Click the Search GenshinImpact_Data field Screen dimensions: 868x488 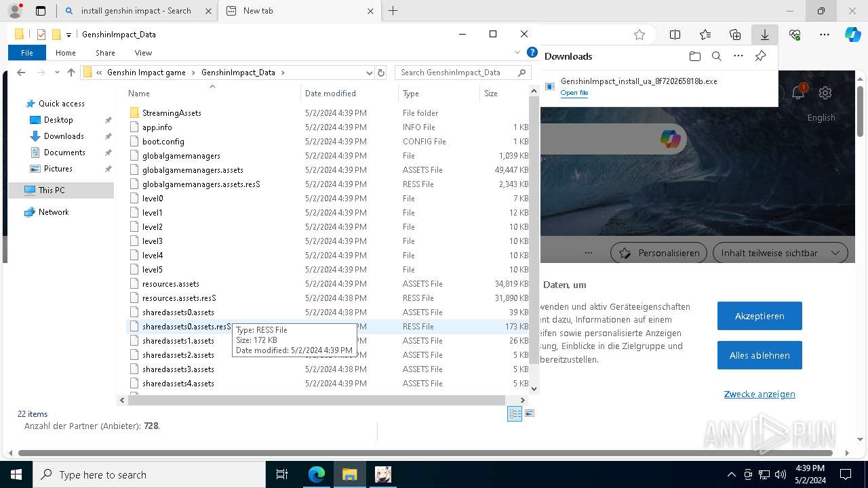(x=462, y=73)
